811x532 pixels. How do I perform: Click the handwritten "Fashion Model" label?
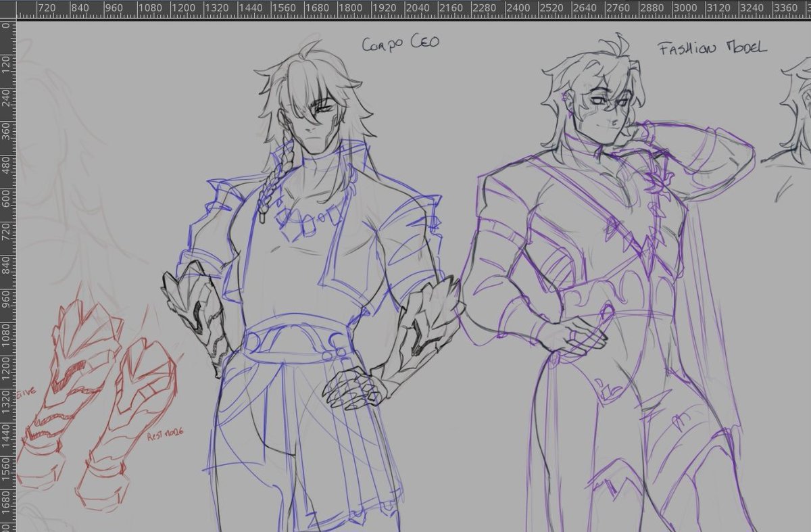click(712, 48)
